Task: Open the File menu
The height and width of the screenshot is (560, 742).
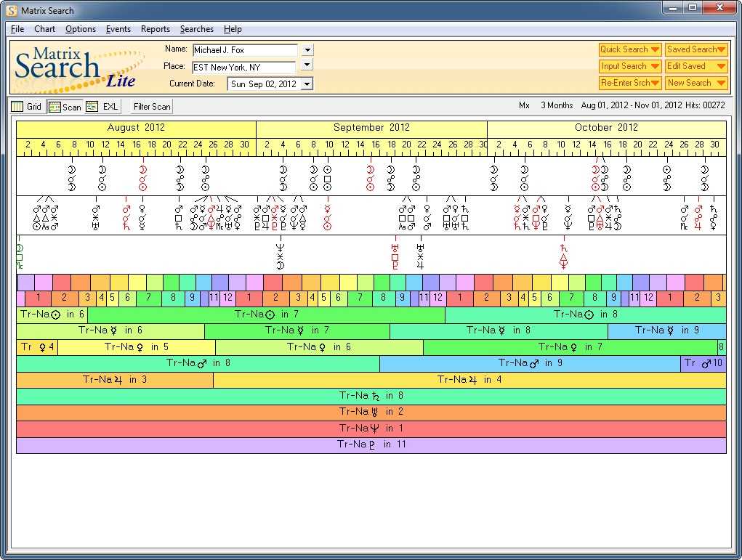Action: (x=17, y=29)
